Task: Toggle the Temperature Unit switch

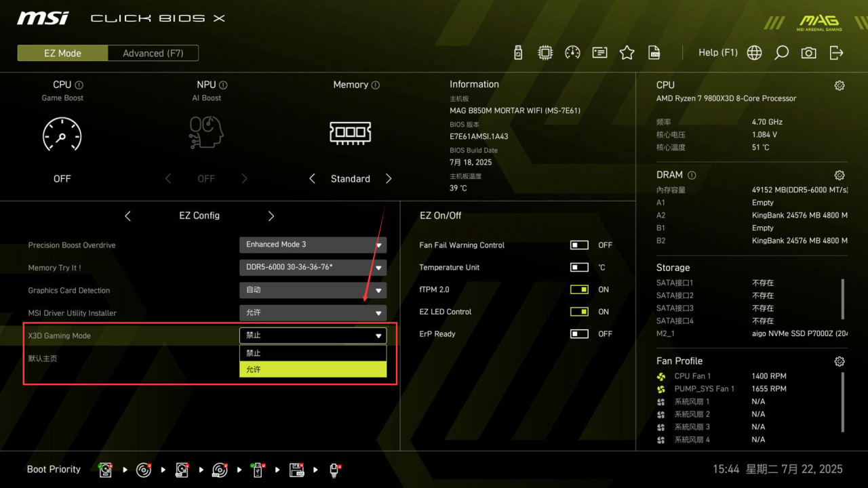Action: [x=579, y=267]
